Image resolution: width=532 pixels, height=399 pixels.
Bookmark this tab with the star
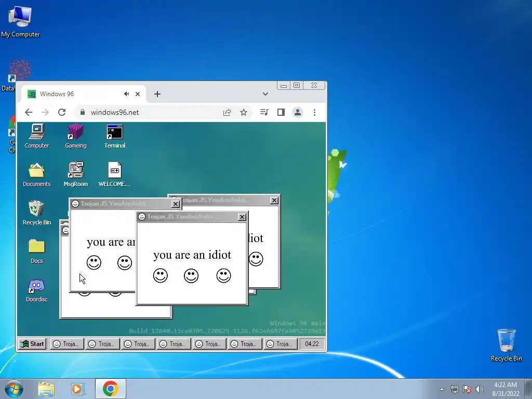pos(244,112)
